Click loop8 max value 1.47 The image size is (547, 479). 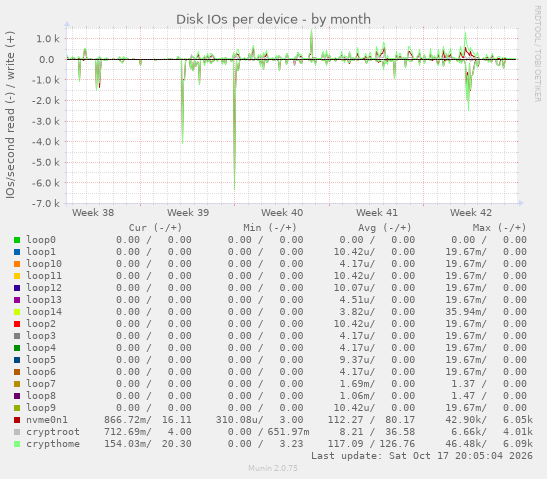pos(463,396)
